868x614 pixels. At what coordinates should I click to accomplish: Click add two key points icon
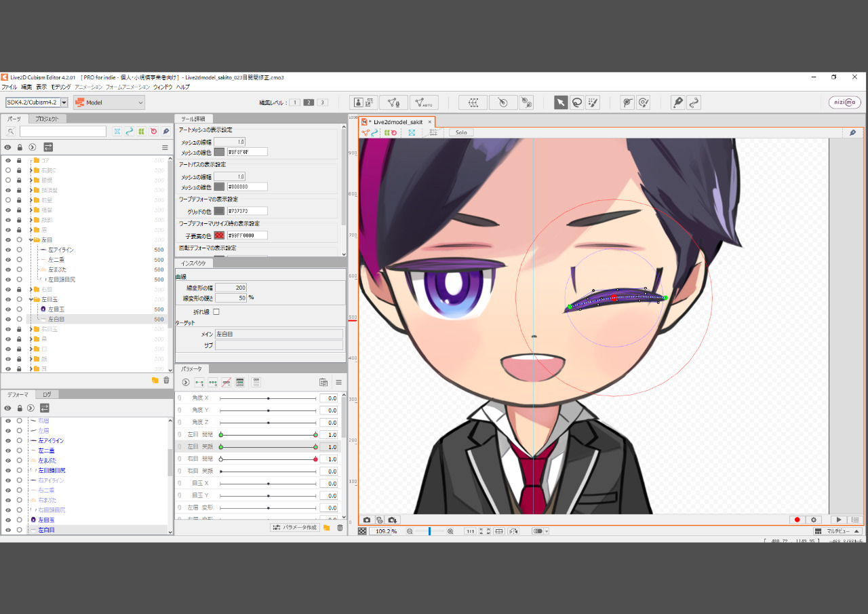pyautogui.click(x=199, y=383)
